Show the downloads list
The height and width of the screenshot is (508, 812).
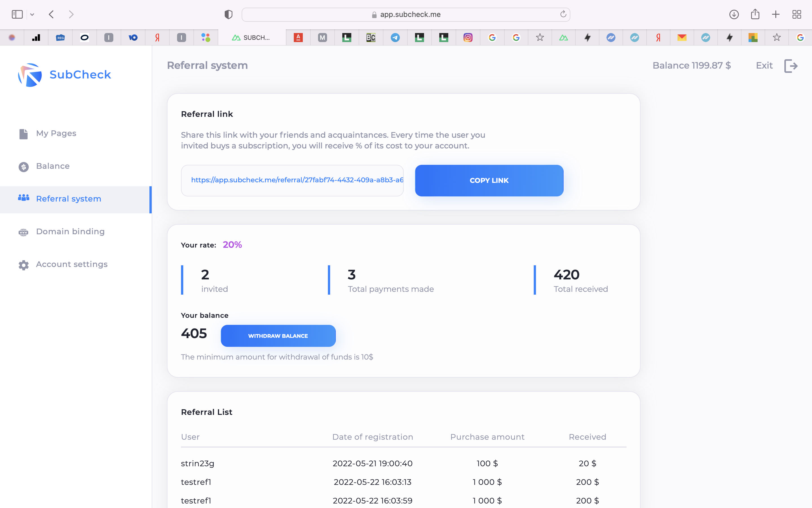[734, 14]
